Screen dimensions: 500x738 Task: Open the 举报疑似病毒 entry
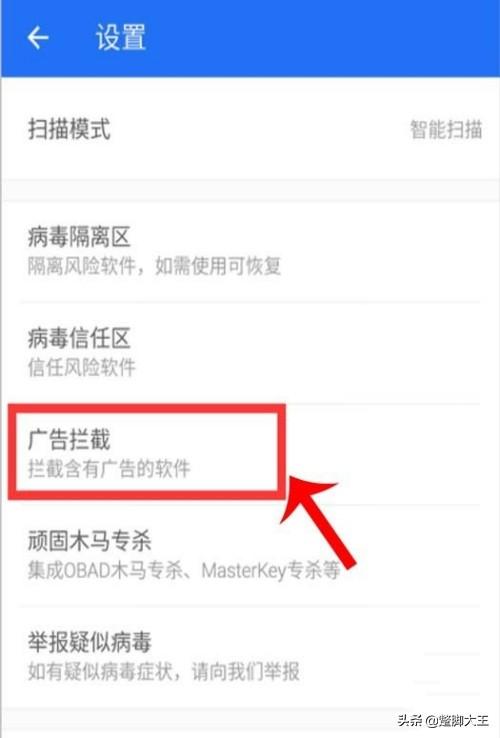click(250, 657)
